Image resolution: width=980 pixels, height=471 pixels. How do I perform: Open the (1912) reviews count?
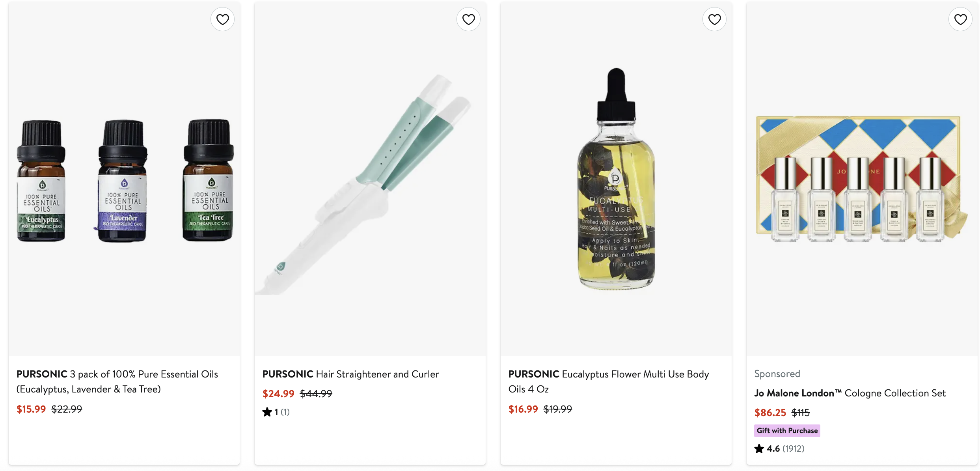793,449
